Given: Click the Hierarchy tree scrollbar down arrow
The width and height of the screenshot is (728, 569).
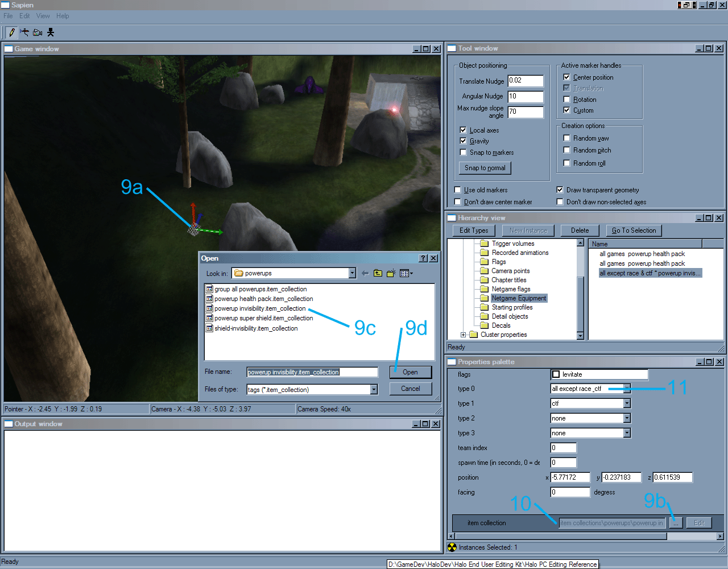Looking at the screenshot, I should coord(580,336).
